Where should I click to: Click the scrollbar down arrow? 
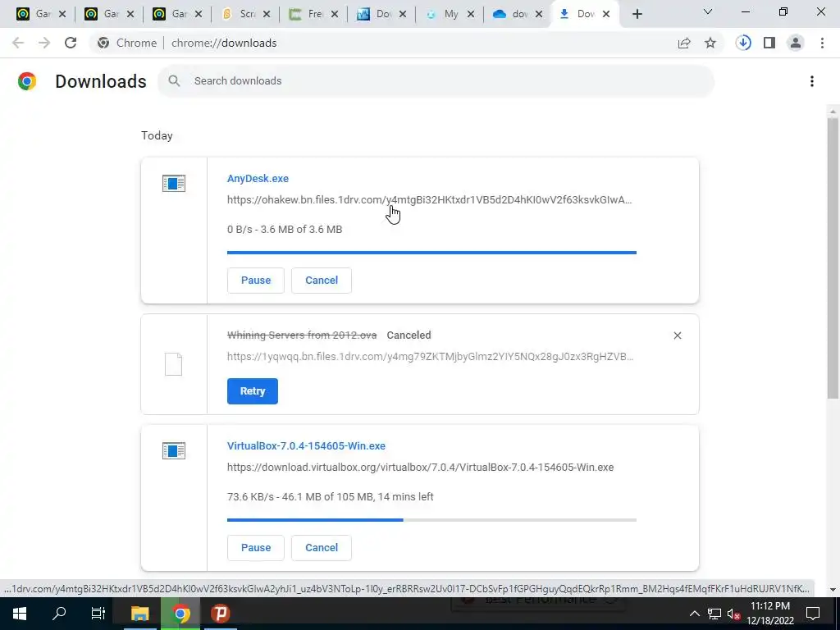click(833, 589)
